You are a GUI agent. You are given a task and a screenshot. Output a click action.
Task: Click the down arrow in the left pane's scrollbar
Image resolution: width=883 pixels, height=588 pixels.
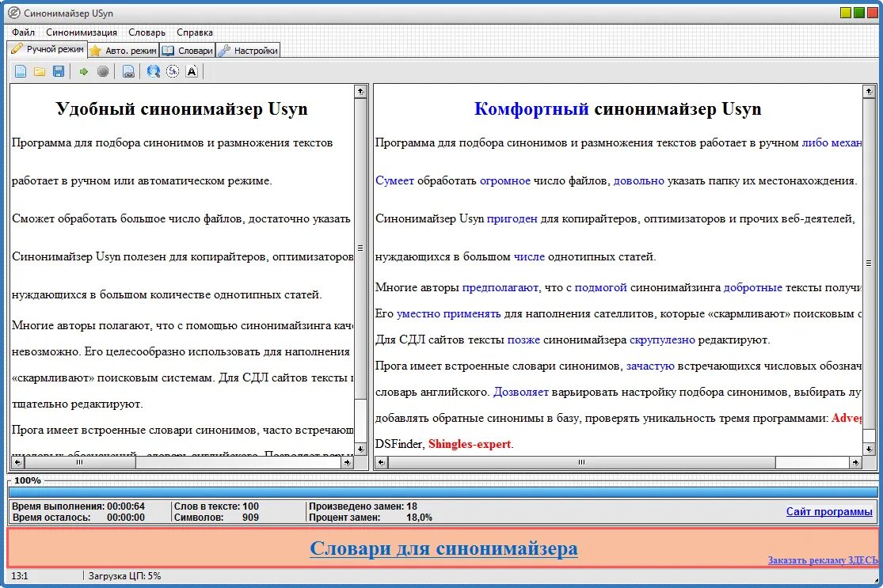click(360, 449)
